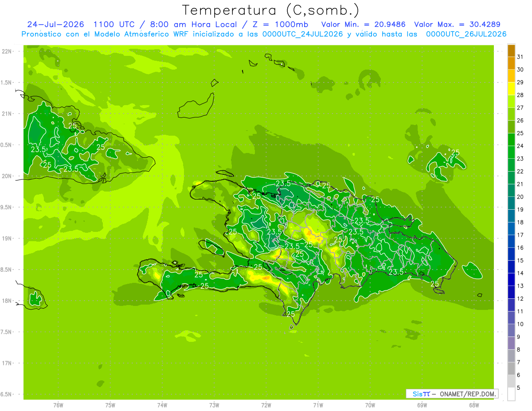
Task: Click the "21N" latitude label
Action: (8, 114)
